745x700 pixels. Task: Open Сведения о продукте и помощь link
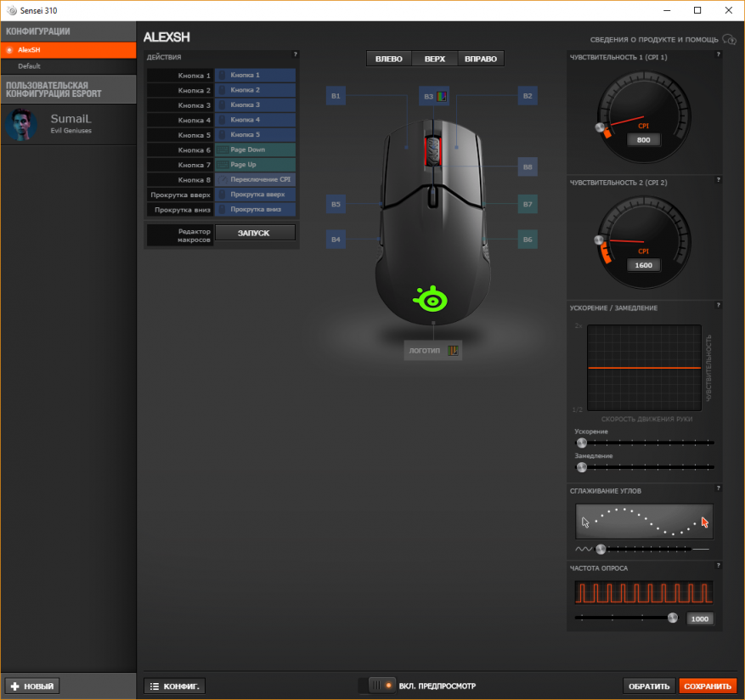click(x=654, y=39)
